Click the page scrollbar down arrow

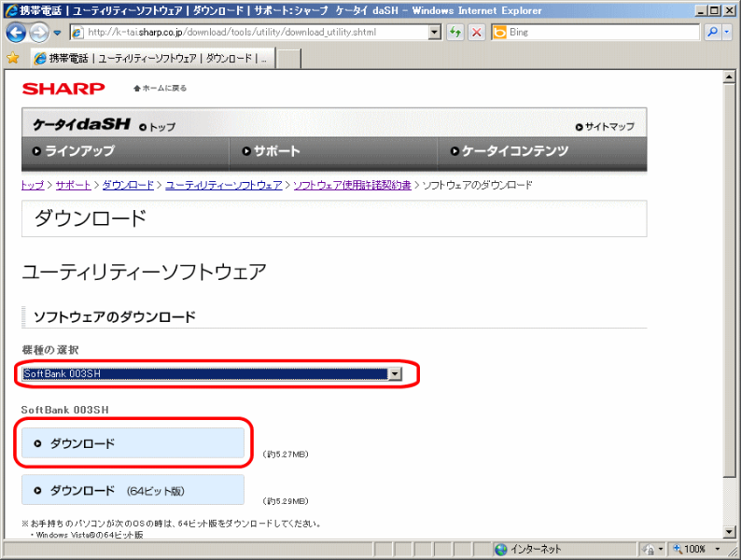[729, 532]
